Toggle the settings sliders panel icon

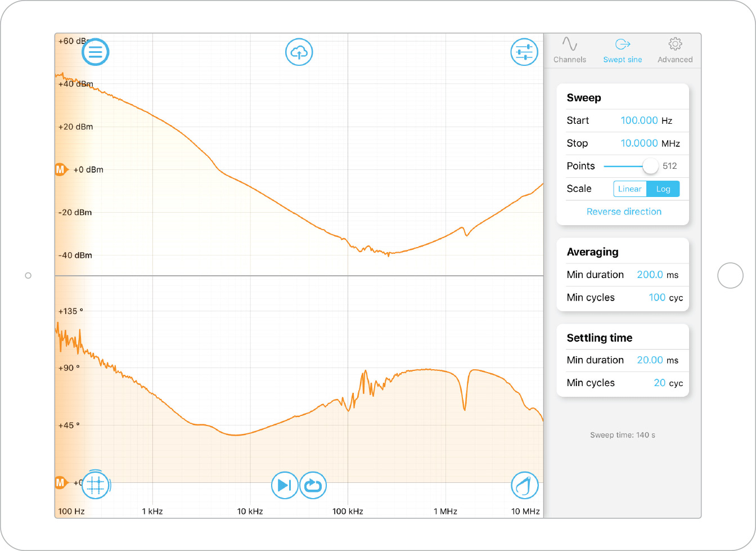(524, 52)
